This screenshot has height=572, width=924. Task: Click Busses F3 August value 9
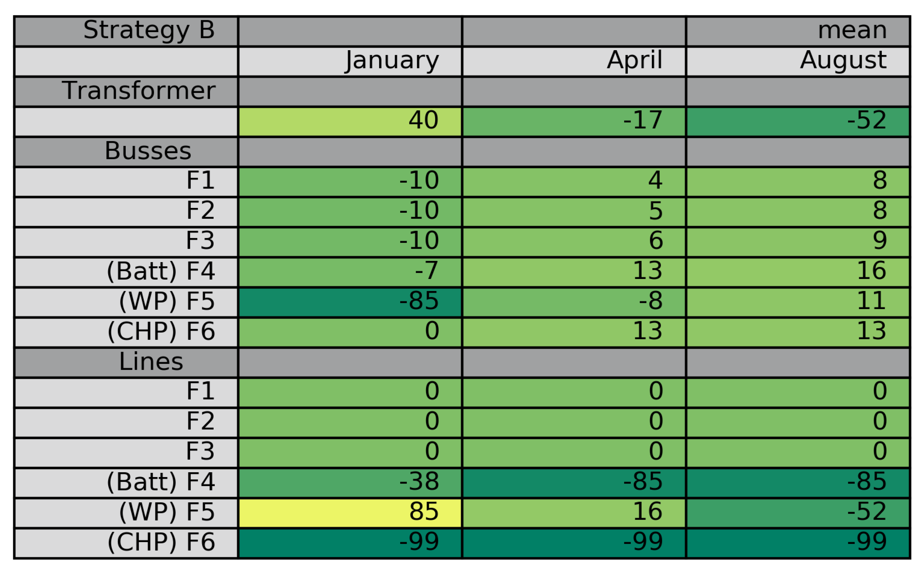click(798, 242)
